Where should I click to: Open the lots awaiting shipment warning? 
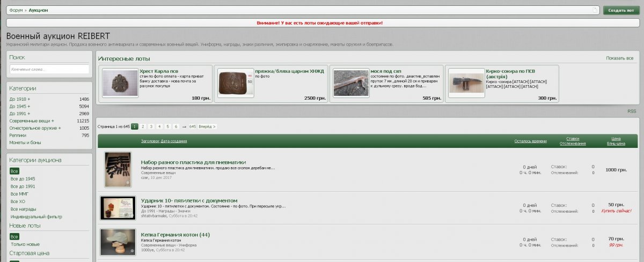tap(319, 23)
